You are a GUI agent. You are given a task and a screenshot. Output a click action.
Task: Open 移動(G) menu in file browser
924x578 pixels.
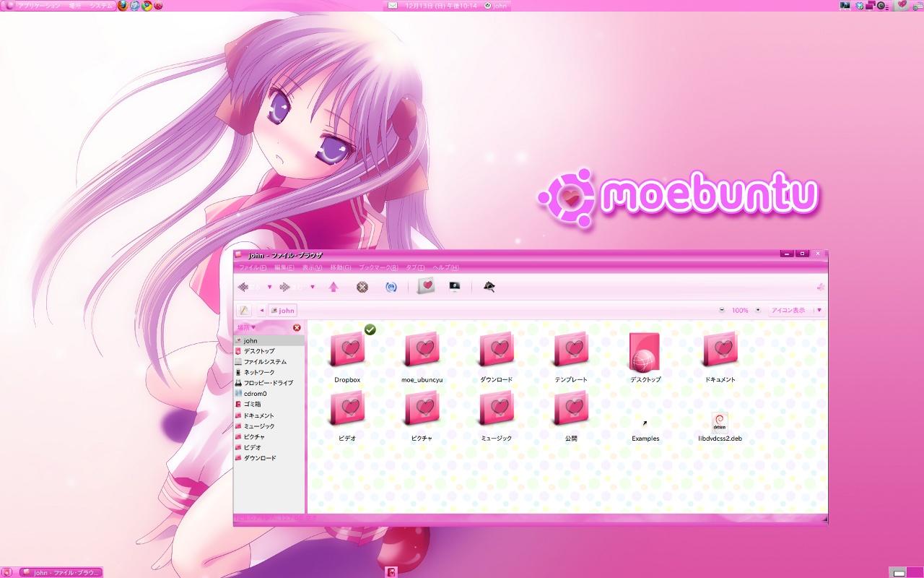[340, 267]
